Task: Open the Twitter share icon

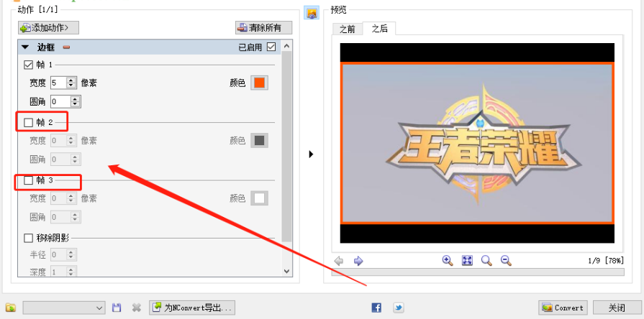Action: 398,308
